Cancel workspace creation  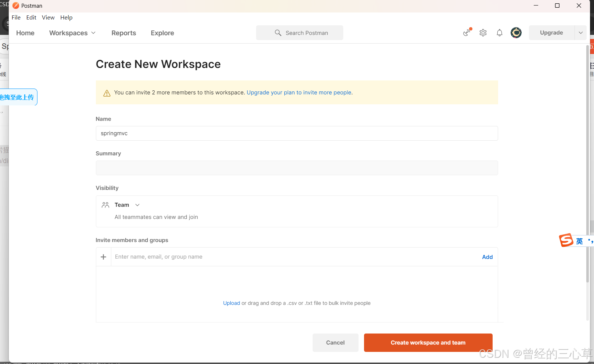point(335,343)
